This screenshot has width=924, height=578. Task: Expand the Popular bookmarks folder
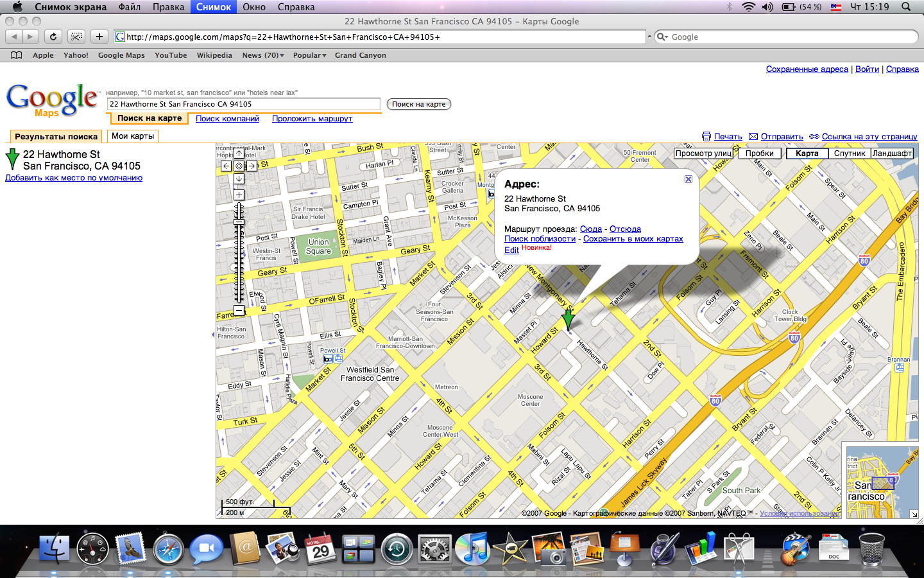tap(310, 55)
